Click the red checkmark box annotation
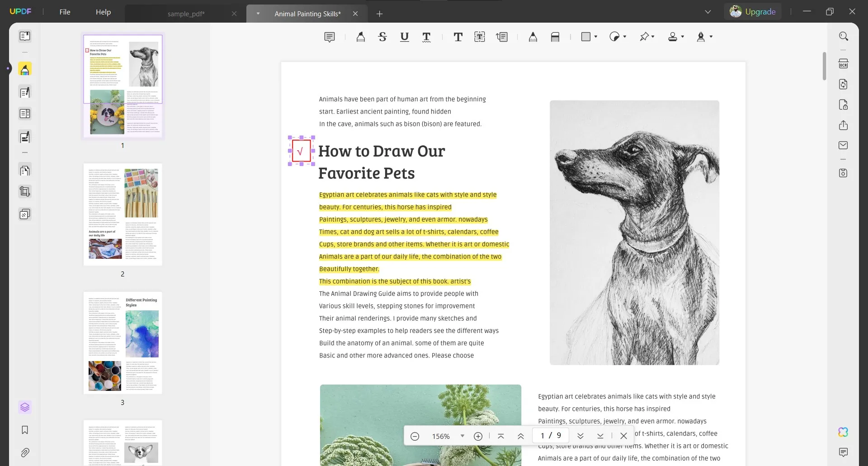 pyautogui.click(x=301, y=151)
